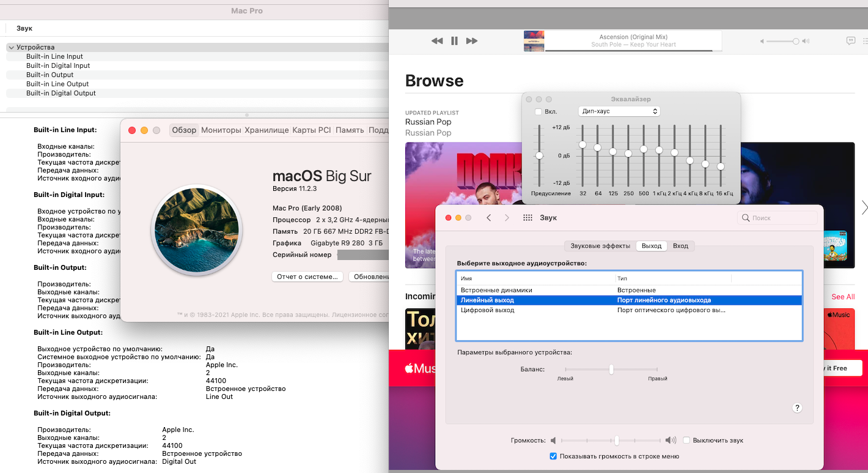This screenshot has width=868, height=473.
Task: Click the 500 Hz equalizer band slider
Action: pyautogui.click(x=644, y=155)
